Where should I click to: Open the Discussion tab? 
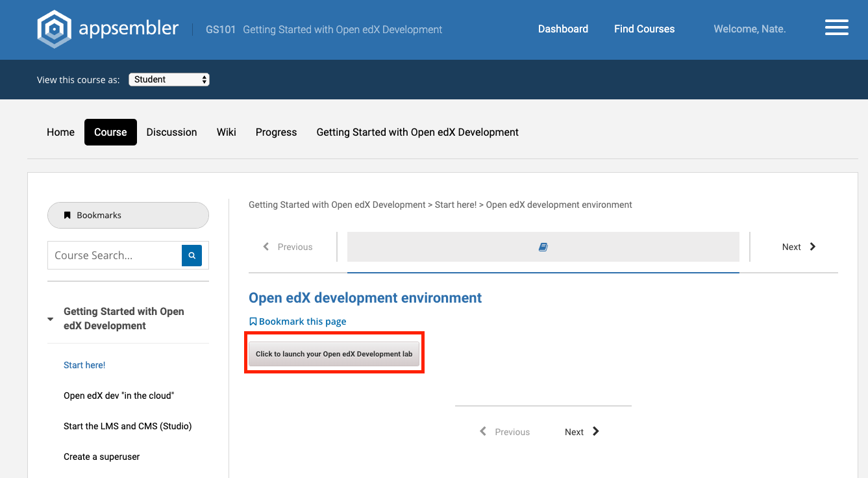(171, 132)
